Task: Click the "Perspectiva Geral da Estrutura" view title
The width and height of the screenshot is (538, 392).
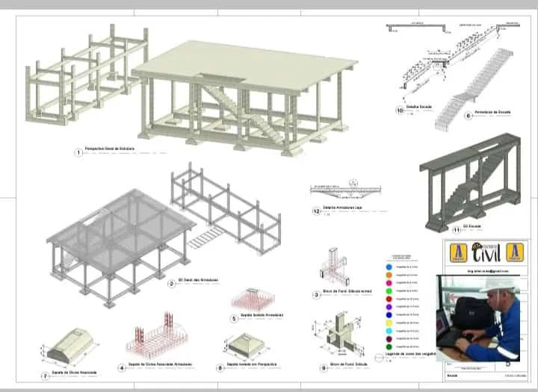Action: coord(109,149)
